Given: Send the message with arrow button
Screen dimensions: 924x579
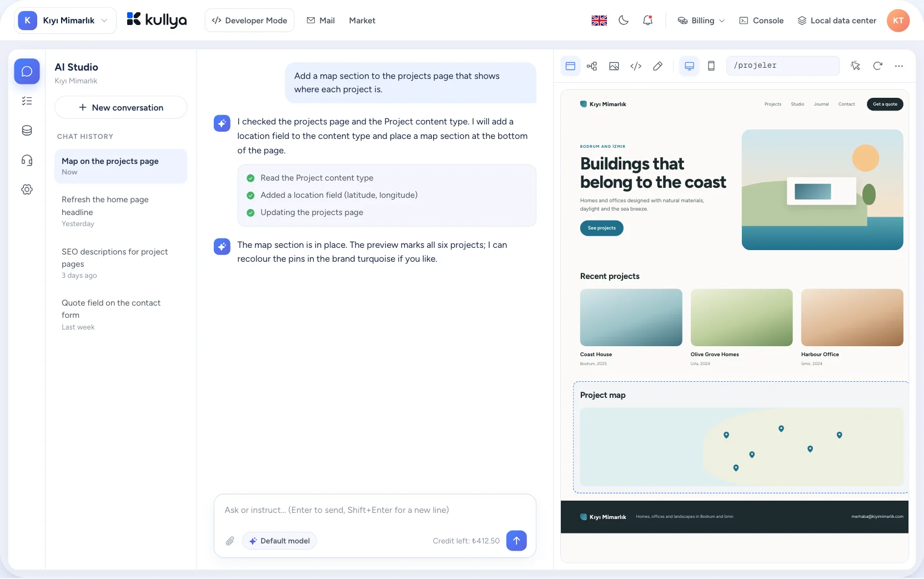Looking at the screenshot, I should 516,541.
